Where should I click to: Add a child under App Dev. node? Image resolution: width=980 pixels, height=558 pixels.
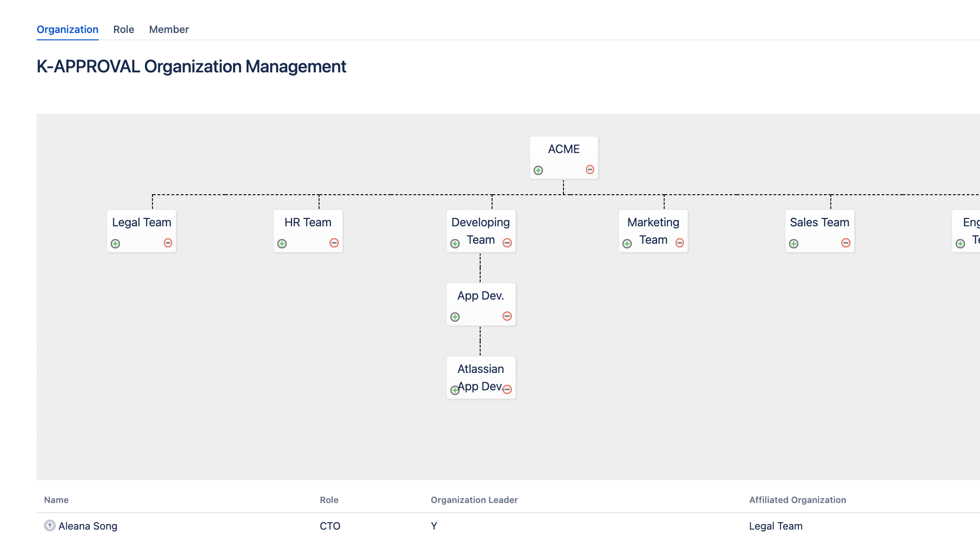(x=455, y=317)
